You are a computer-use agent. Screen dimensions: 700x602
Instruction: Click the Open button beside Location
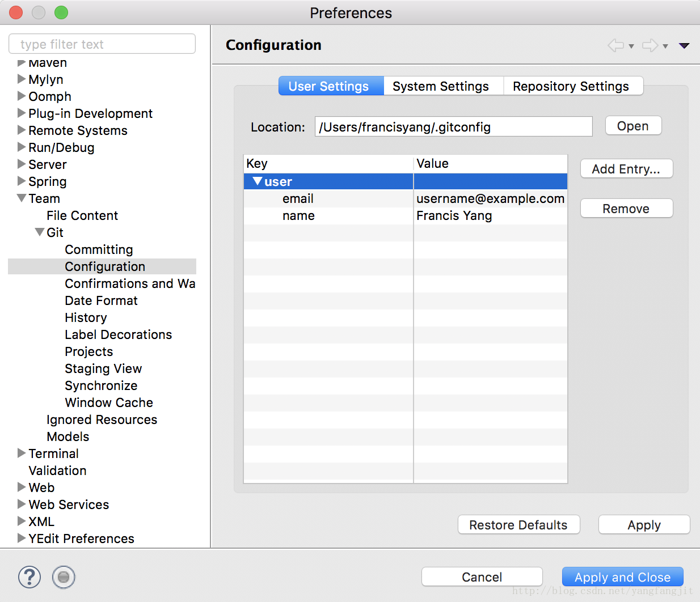pos(632,126)
